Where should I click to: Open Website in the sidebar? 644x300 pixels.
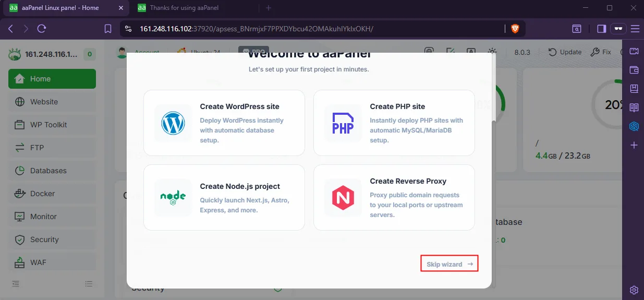[52, 102]
